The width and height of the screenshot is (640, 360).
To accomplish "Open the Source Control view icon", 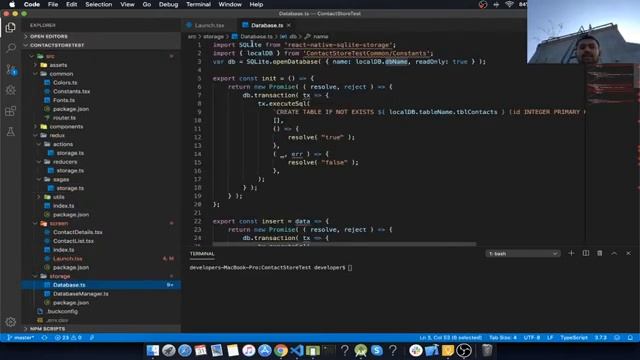I will coord(11,69).
